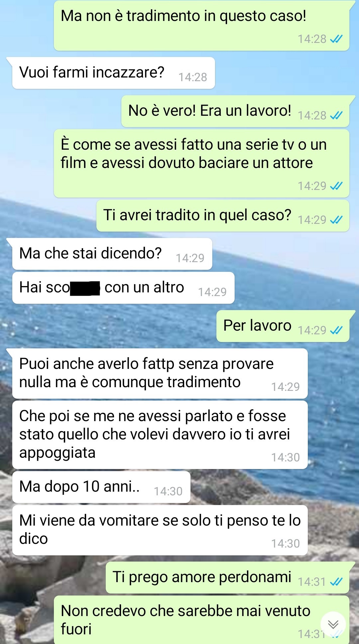
Task: Select the 'Non credevo che sarebbe mai venuto fuori' message
Action: [x=201, y=620]
